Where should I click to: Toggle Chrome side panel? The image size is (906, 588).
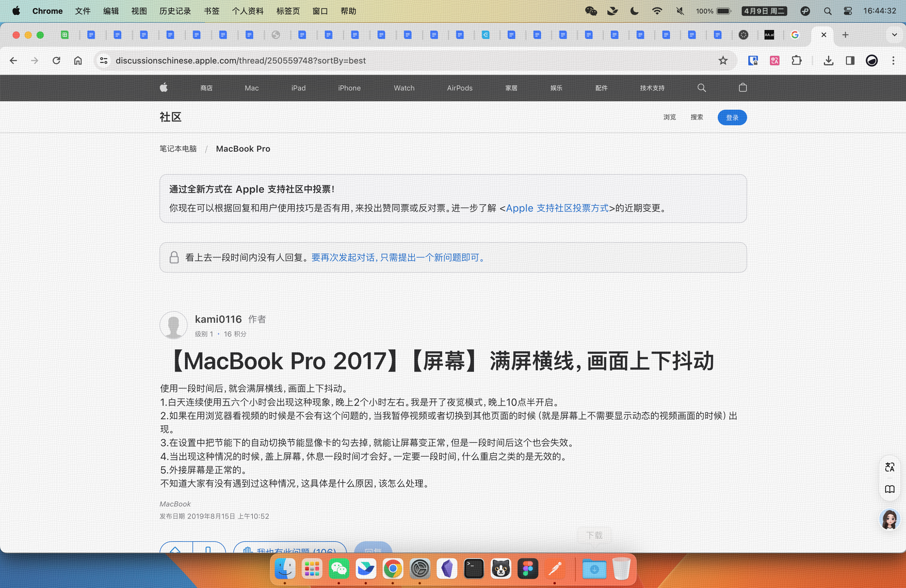[850, 61]
